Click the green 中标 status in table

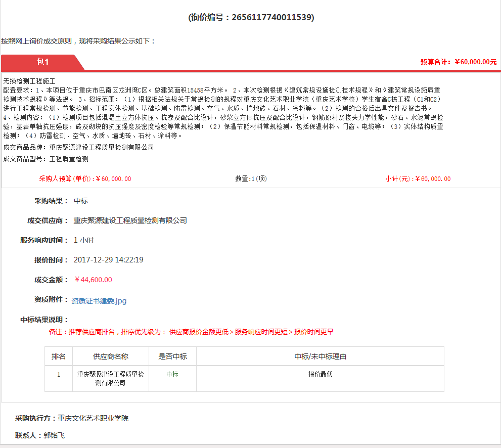point(172,375)
